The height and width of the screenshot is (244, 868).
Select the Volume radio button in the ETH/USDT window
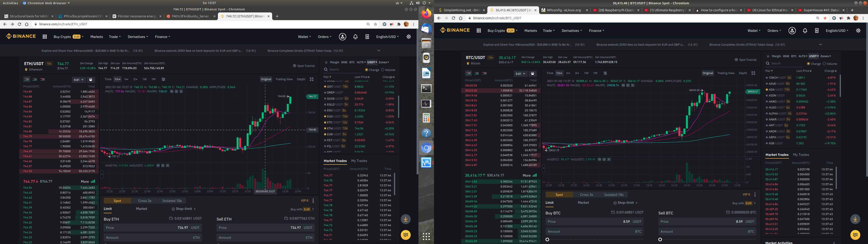tap(383, 70)
